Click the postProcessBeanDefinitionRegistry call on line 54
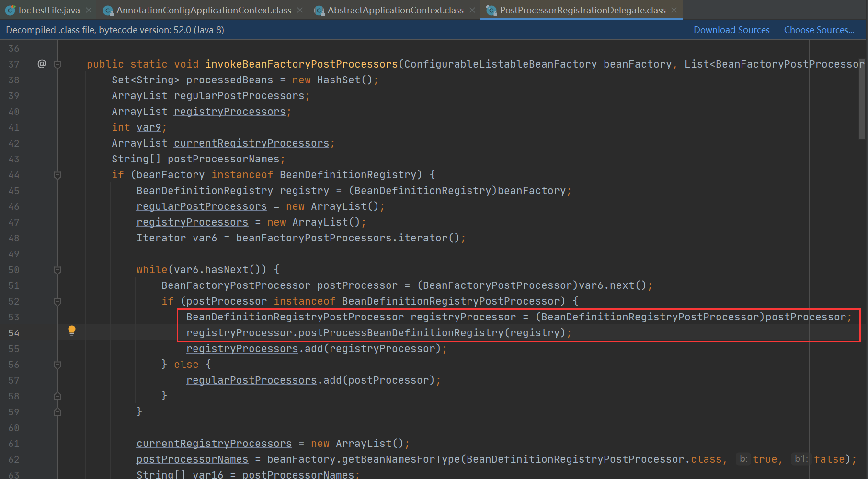Image resolution: width=868 pixels, height=479 pixels. [401, 333]
